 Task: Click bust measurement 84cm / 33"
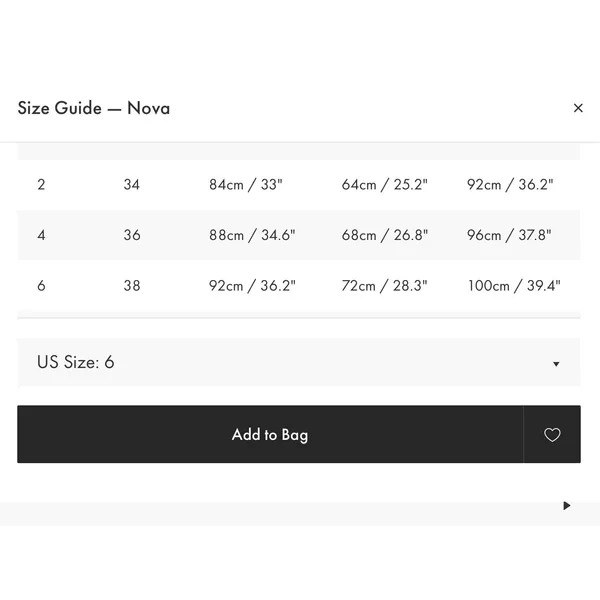[246, 185]
